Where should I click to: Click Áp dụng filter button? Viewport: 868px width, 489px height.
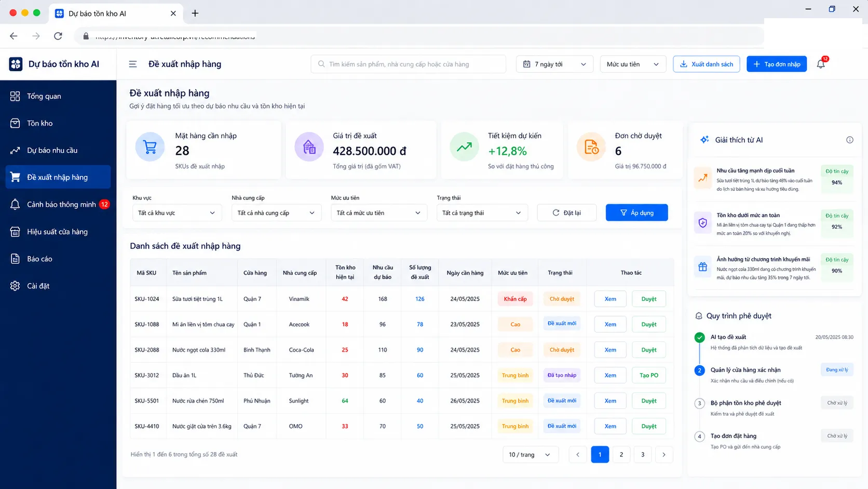click(637, 213)
